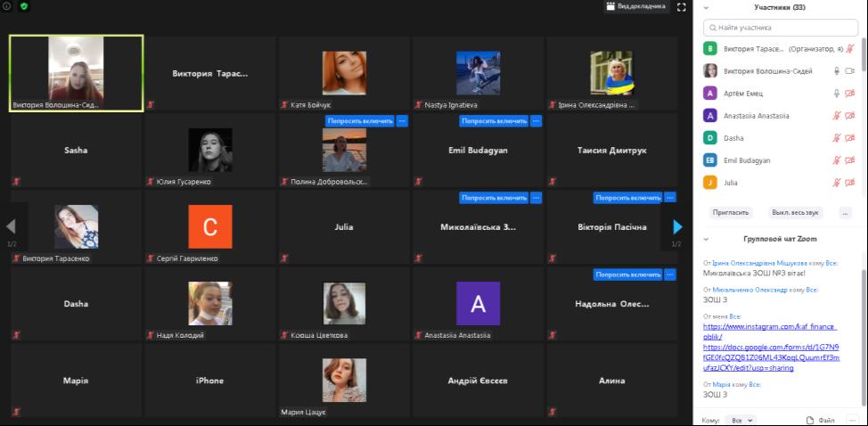Viewport: 868px width, 426px height.
Task: Open more options next to Выкл. весь звук
Action: (845, 213)
